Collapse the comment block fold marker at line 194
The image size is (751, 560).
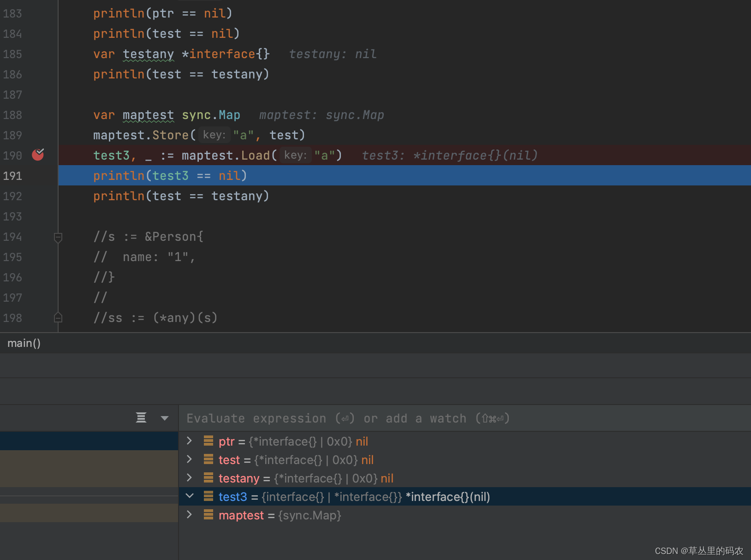(x=58, y=237)
